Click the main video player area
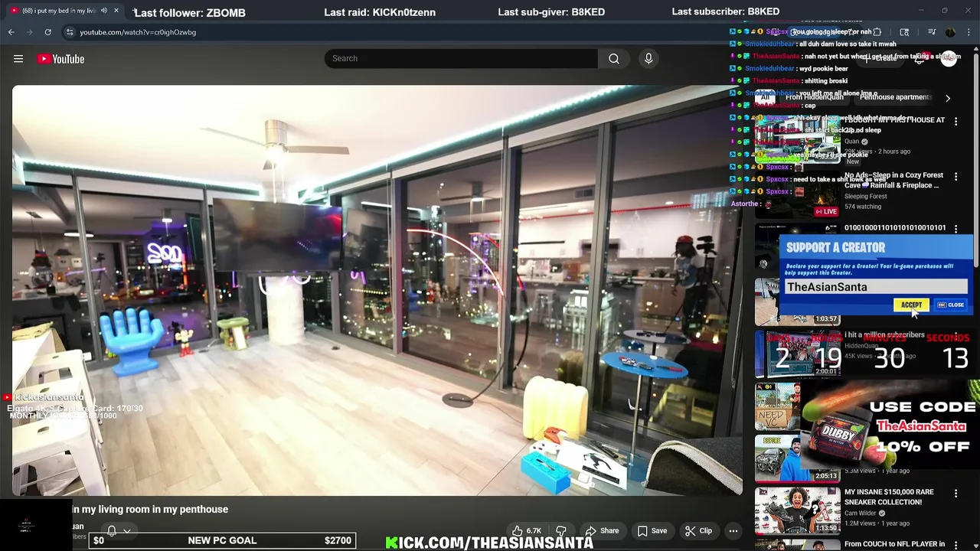This screenshot has width=980, height=551. pos(377,290)
